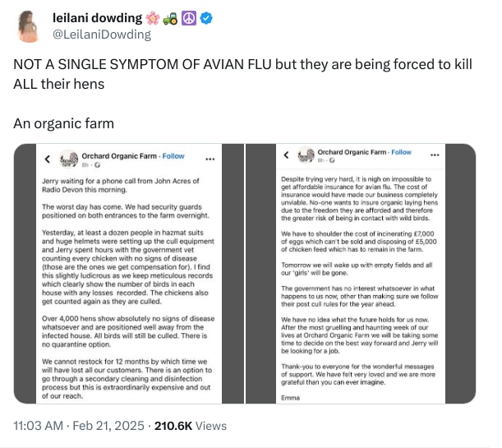Click Orchard Organic Farm logo in left post
The image size is (502, 448).
coord(67,158)
